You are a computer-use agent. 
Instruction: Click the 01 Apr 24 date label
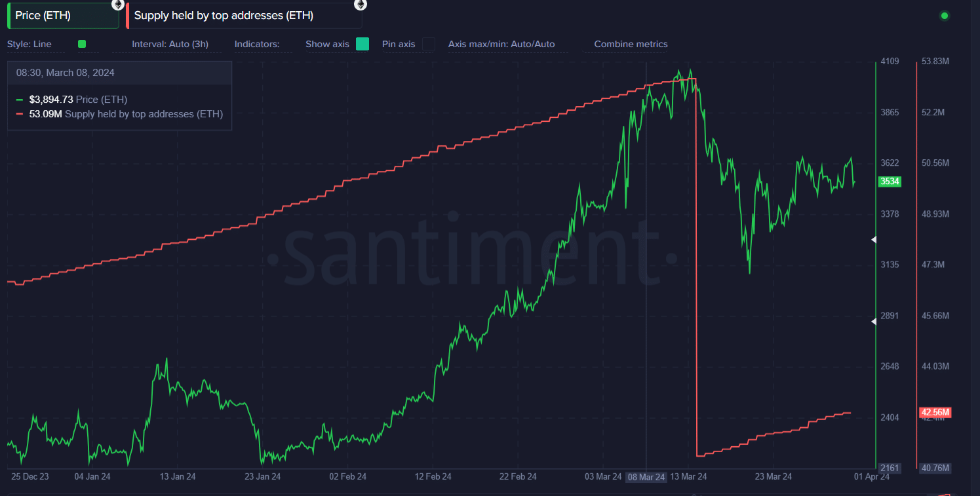[x=871, y=477]
